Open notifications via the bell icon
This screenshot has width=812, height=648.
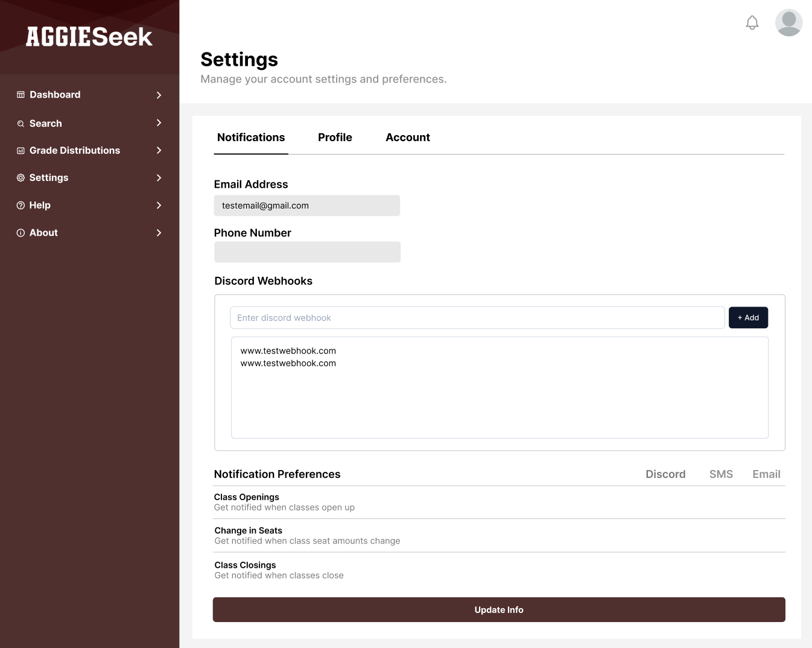[752, 22]
